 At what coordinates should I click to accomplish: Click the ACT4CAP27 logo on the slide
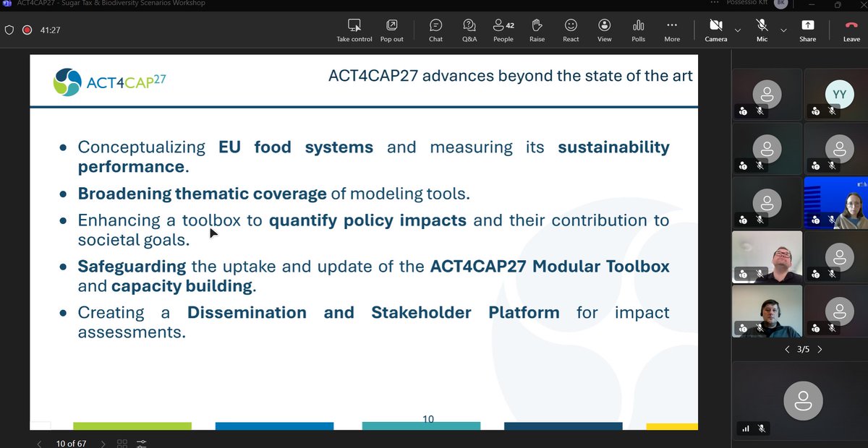110,82
